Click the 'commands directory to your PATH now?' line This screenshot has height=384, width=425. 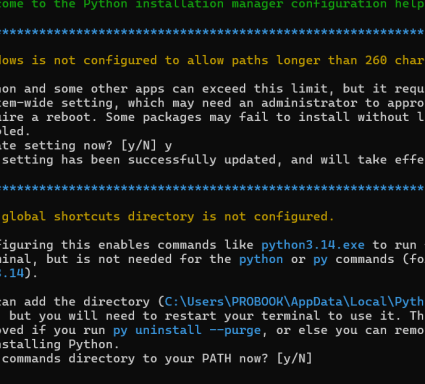tap(135, 359)
